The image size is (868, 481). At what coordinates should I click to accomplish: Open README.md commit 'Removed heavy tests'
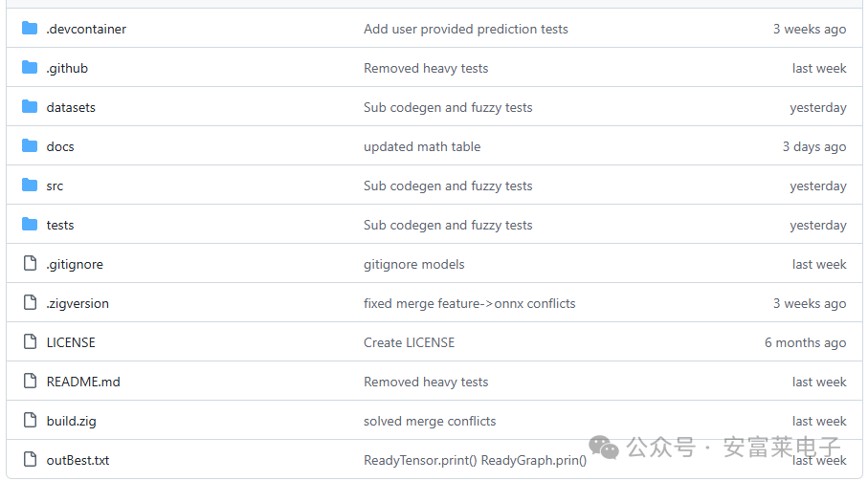point(426,383)
